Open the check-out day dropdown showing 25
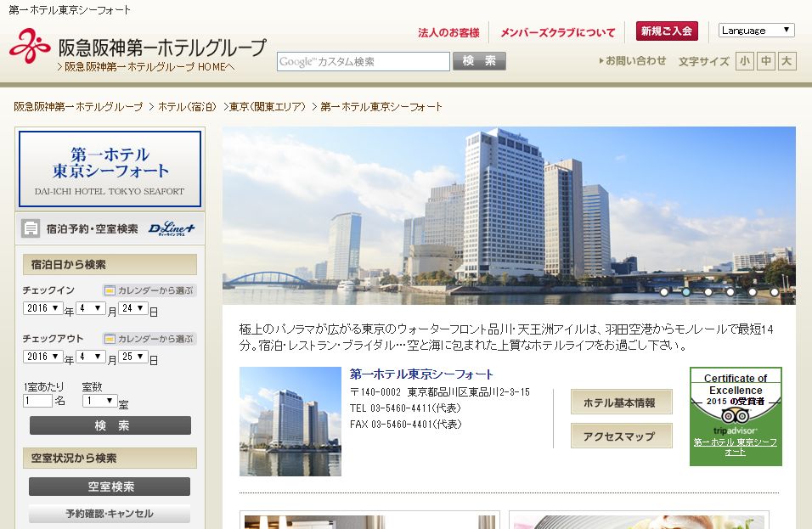The image size is (812, 529). point(133,357)
